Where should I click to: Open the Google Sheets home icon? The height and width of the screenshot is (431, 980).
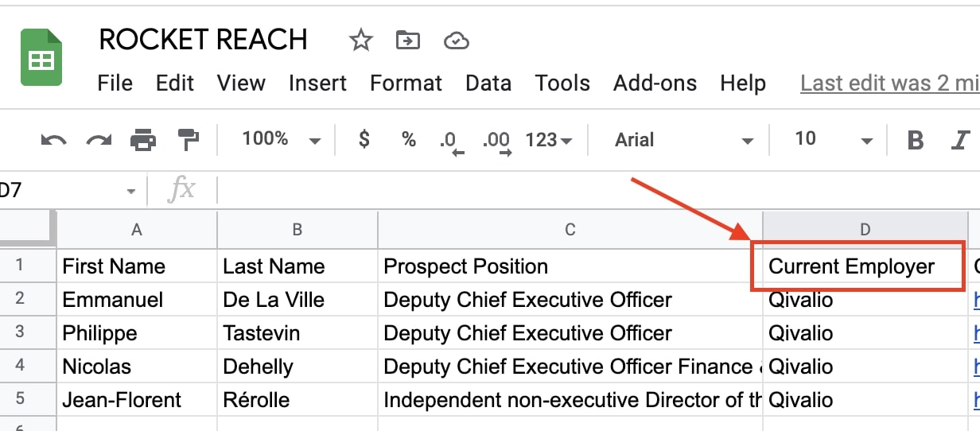(x=41, y=56)
